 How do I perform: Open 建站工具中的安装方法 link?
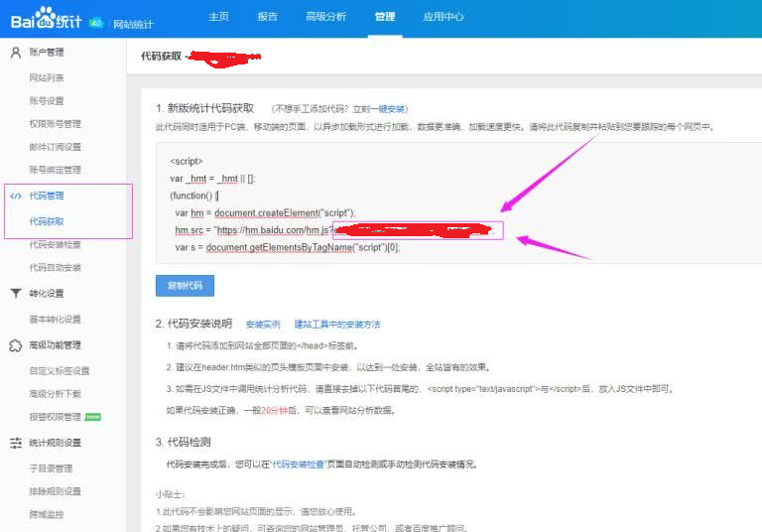point(336,325)
